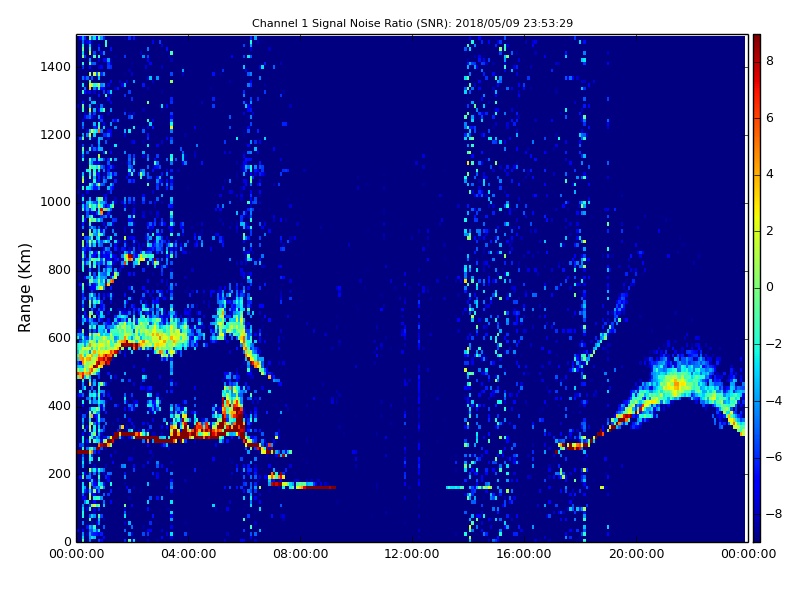Click the colorbar value −6 label
This screenshot has width=800, height=600.
click(x=774, y=457)
